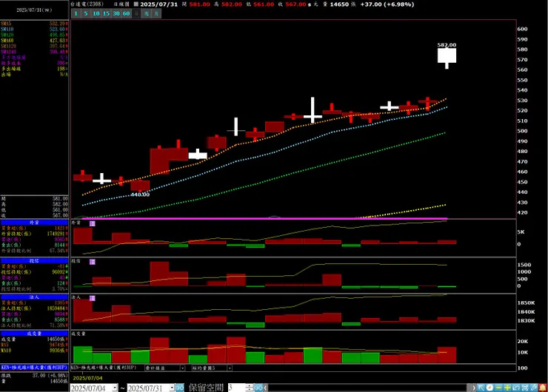Viewport: 548px width, 392px height.
Task: Click the 成交量 blue panel header
Action: tap(34, 334)
